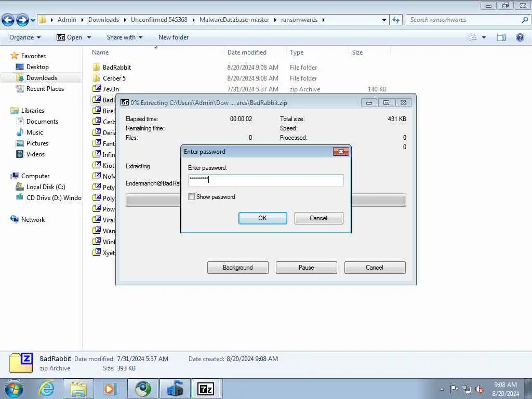Click the Downloads breadcrumb segment
The image size is (532, 399).
click(103, 20)
